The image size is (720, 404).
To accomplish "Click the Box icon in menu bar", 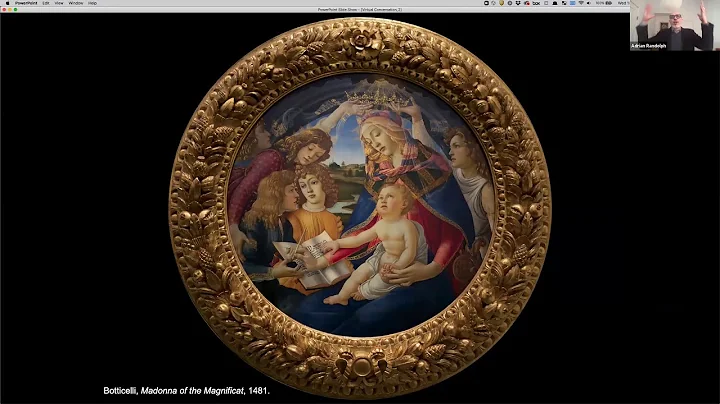I will pyautogui.click(x=536, y=3).
